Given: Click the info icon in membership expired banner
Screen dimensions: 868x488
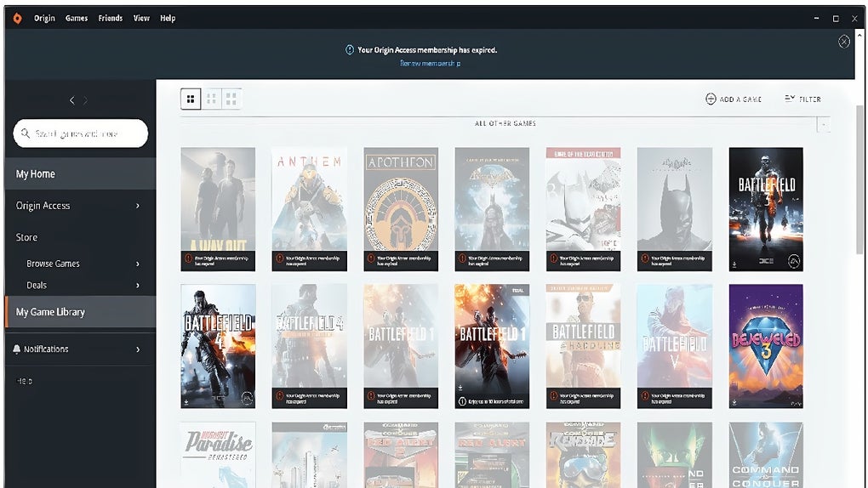Looking at the screenshot, I should pos(350,50).
